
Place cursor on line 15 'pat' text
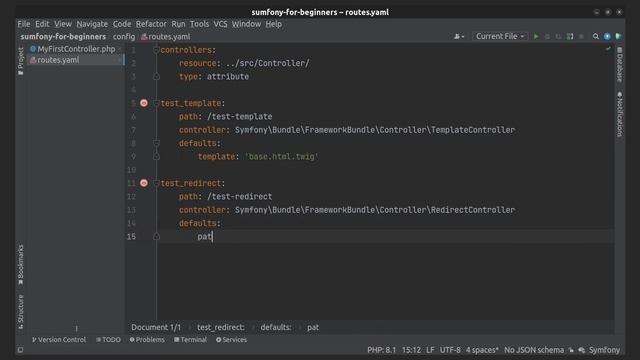pyautogui.click(x=205, y=236)
